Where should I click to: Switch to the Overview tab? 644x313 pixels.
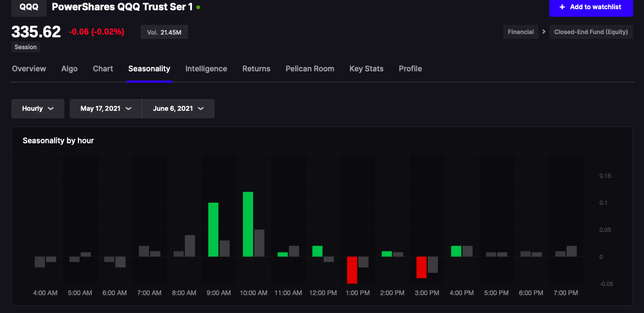pos(29,69)
